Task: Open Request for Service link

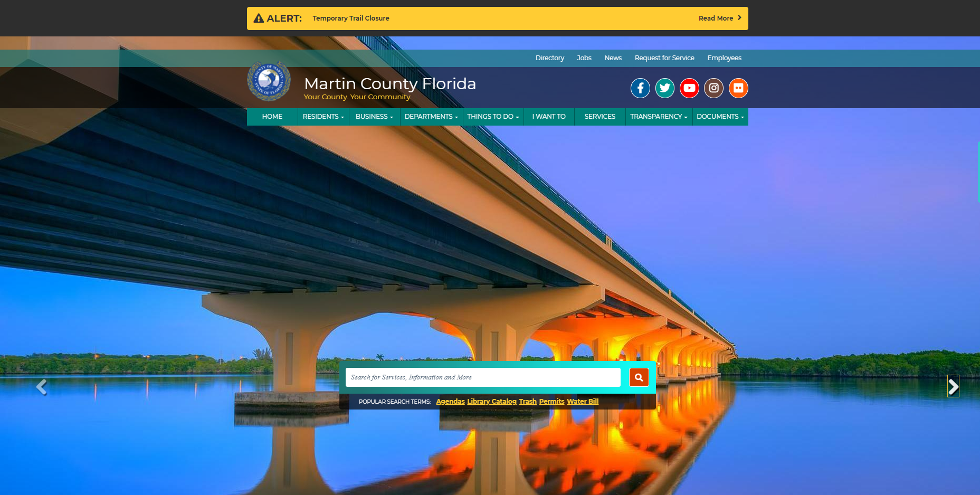Action: [664, 58]
